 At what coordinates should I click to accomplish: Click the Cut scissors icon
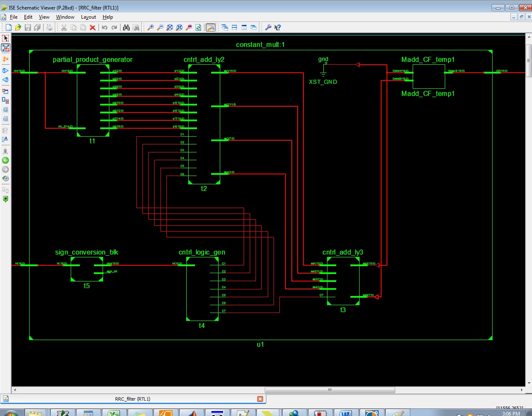[64, 27]
